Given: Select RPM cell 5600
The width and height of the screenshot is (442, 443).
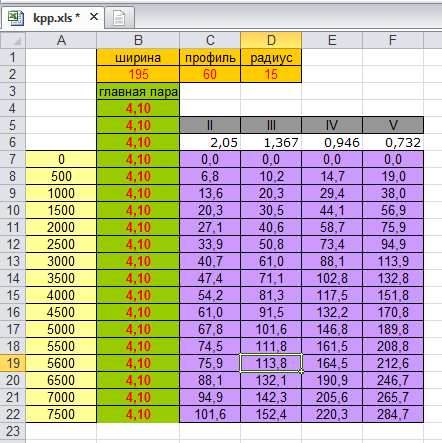Looking at the screenshot, I should [x=61, y=363].
